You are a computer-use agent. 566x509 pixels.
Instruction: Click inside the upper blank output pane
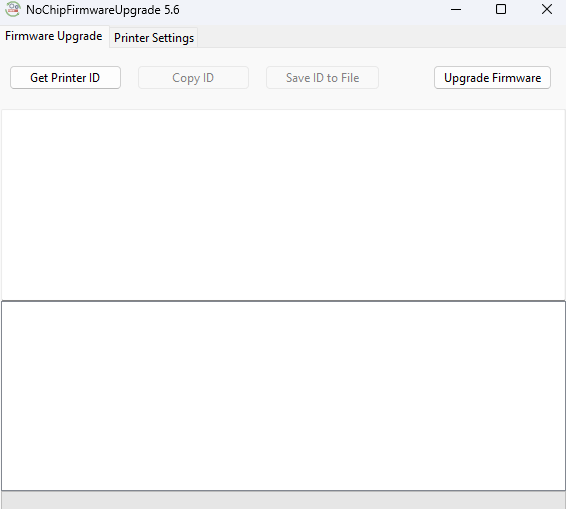pos(283,205)
